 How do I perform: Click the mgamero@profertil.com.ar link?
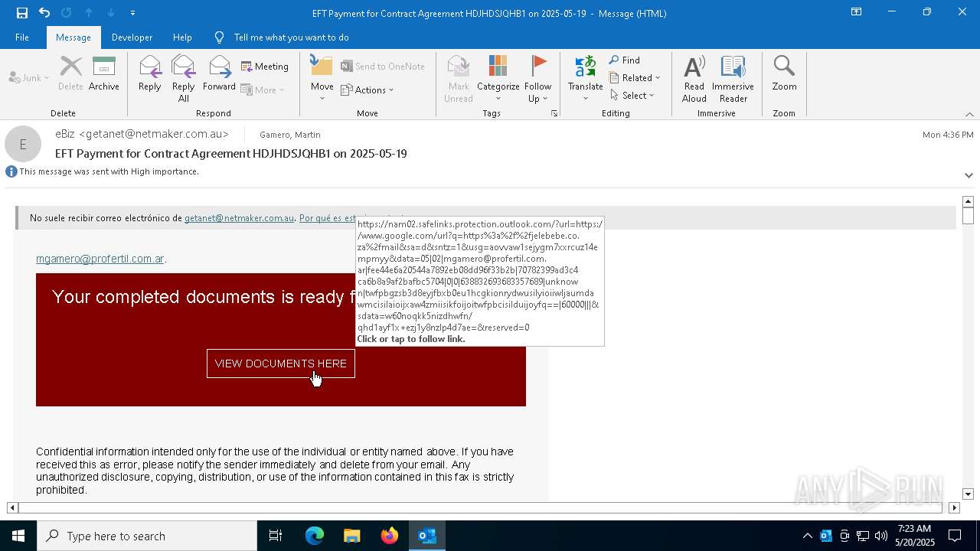(100, 259)
